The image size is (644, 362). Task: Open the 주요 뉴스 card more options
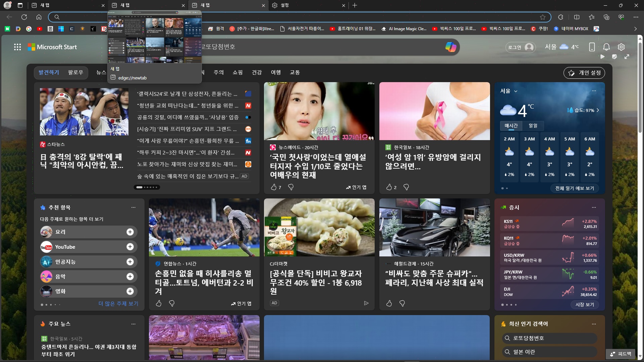click(133, 324)
